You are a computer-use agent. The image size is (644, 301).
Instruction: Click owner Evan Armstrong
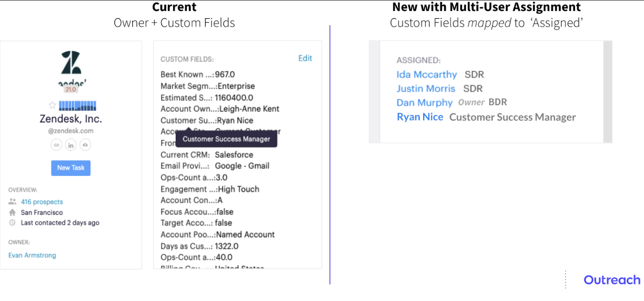(32, 255)
